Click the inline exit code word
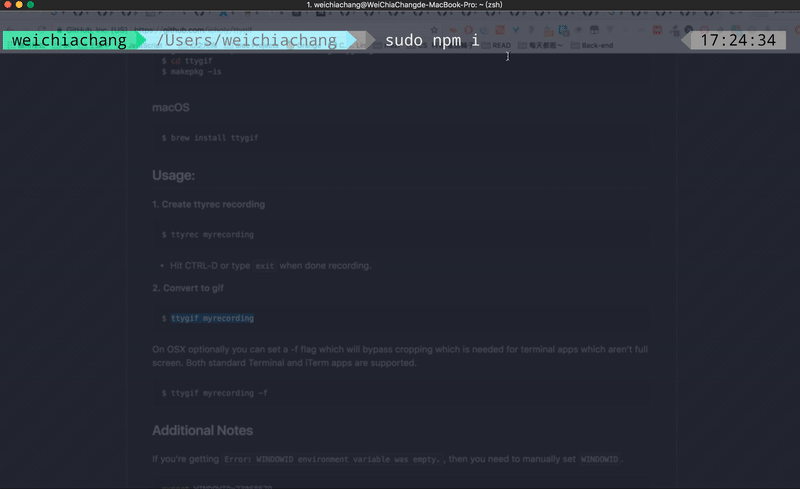Viewport: 800px width, 489px height. pyautogui.click(x=265, y=266)
